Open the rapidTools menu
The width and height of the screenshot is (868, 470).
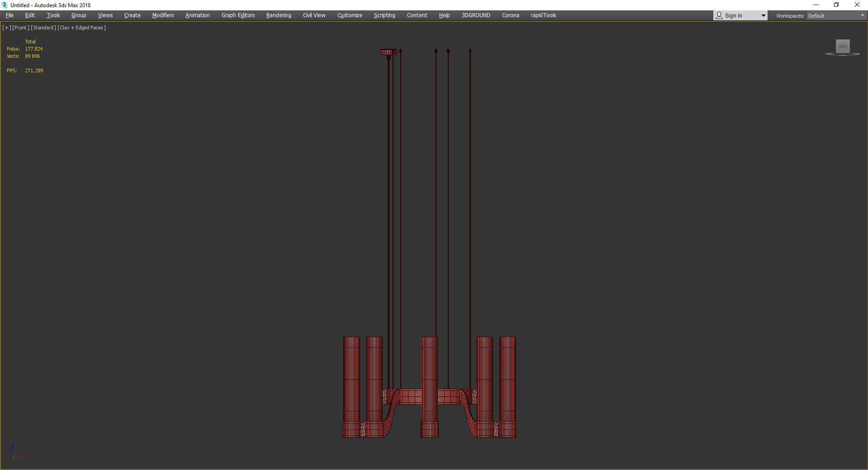click(543, 15)
